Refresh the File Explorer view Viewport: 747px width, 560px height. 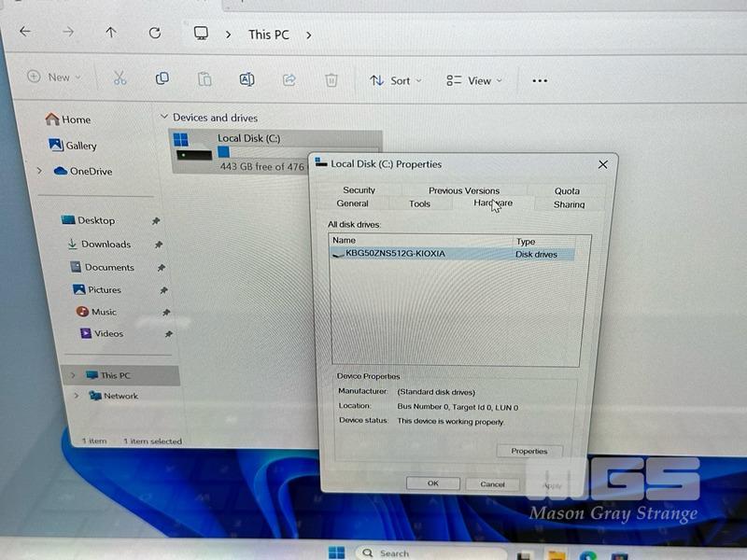(x=155, y=33)
